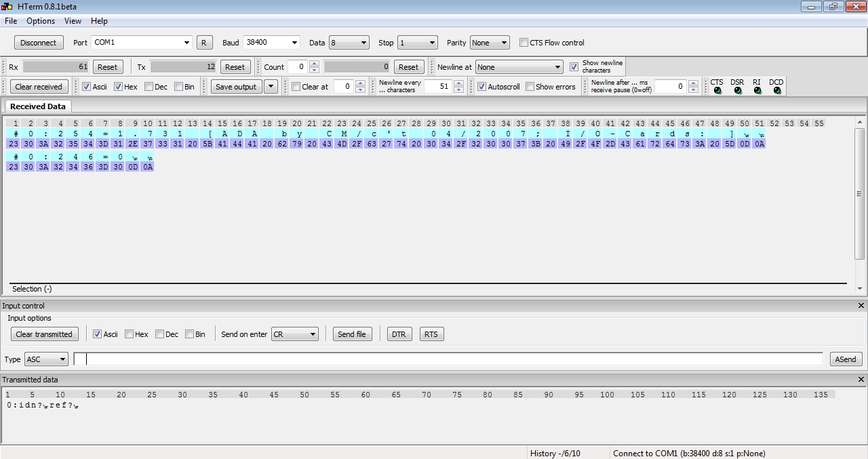Click the DCD status indicator LED

pyautogui.click(x=777, y=91)
